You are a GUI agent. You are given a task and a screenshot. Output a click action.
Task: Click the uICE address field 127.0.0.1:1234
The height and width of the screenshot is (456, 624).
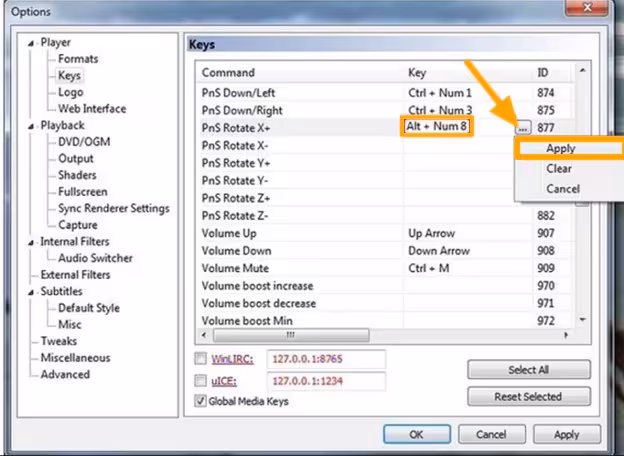pyautogui.click(x=326, y=381)
